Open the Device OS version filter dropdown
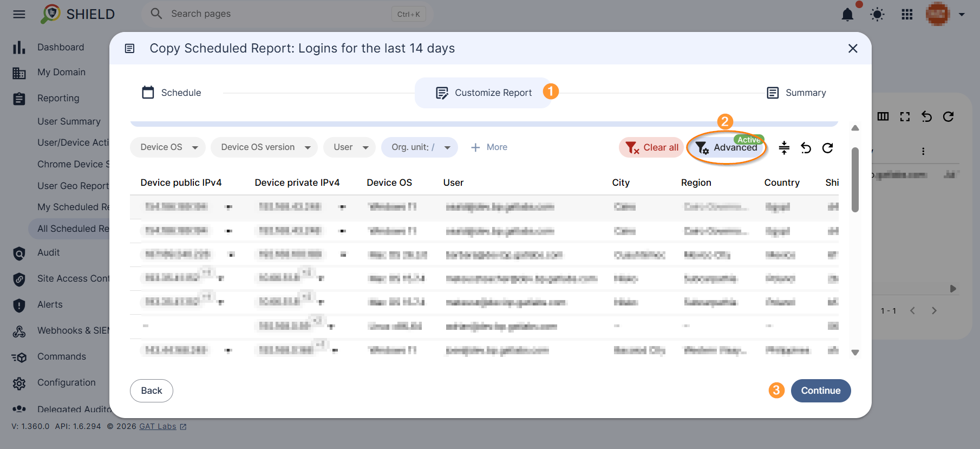 pos(264,147)
